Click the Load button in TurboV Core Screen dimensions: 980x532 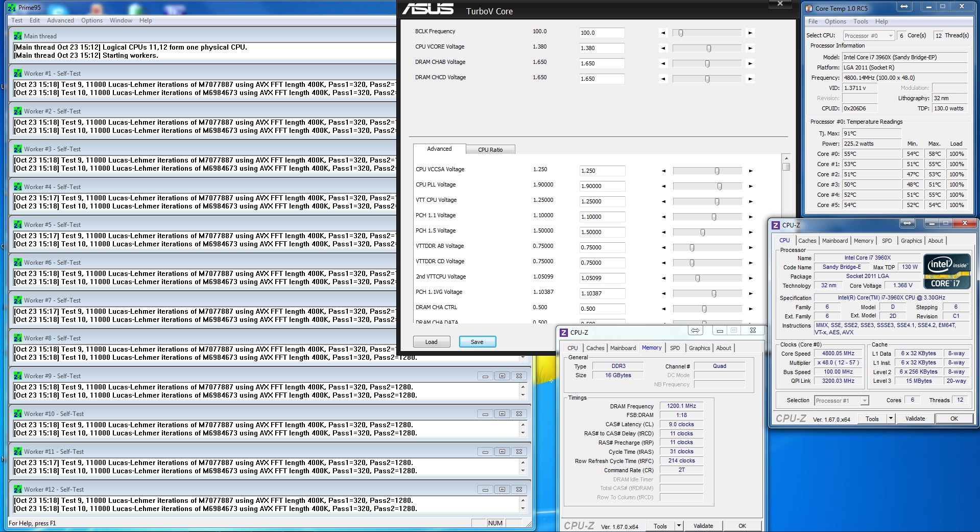pyautogui.click(x=431, y=342)
